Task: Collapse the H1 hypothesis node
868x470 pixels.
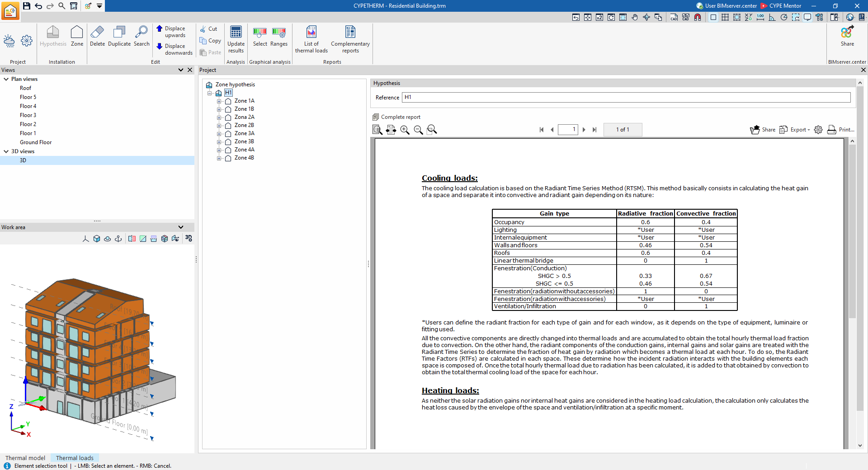Action: pos(209,93)
